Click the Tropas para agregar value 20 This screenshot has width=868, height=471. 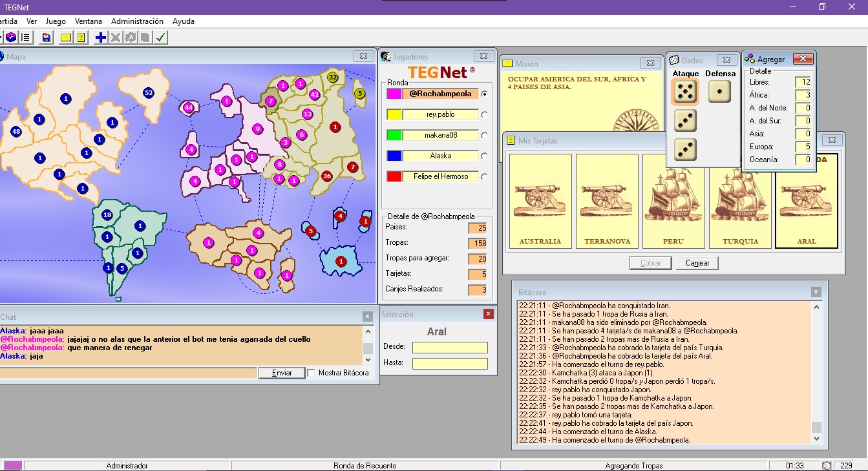[478, 258]
